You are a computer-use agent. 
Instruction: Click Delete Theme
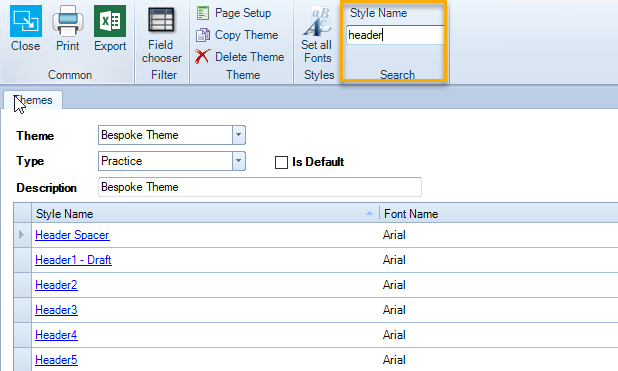240,57
